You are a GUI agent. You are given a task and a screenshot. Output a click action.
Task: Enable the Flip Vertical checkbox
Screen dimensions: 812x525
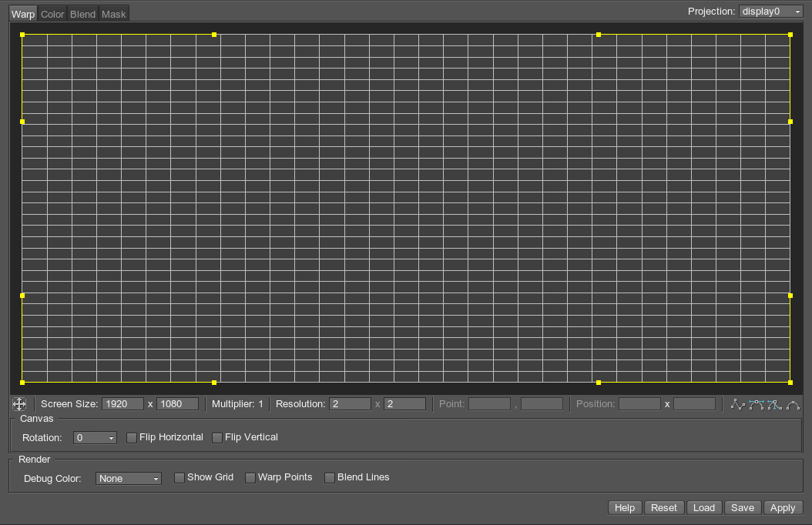pos(217,438)
